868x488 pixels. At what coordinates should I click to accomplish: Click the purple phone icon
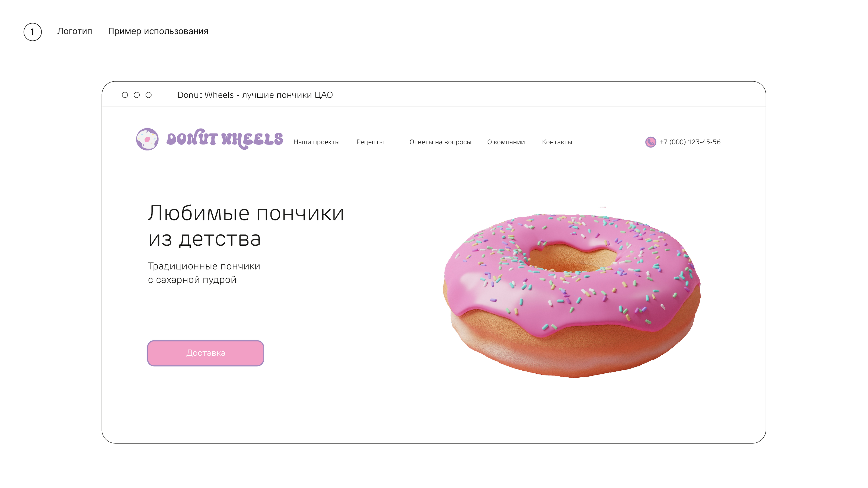650,142
